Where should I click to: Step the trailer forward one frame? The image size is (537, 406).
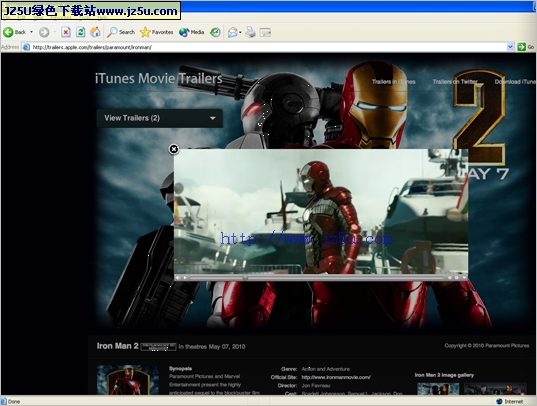click(457, 278)
